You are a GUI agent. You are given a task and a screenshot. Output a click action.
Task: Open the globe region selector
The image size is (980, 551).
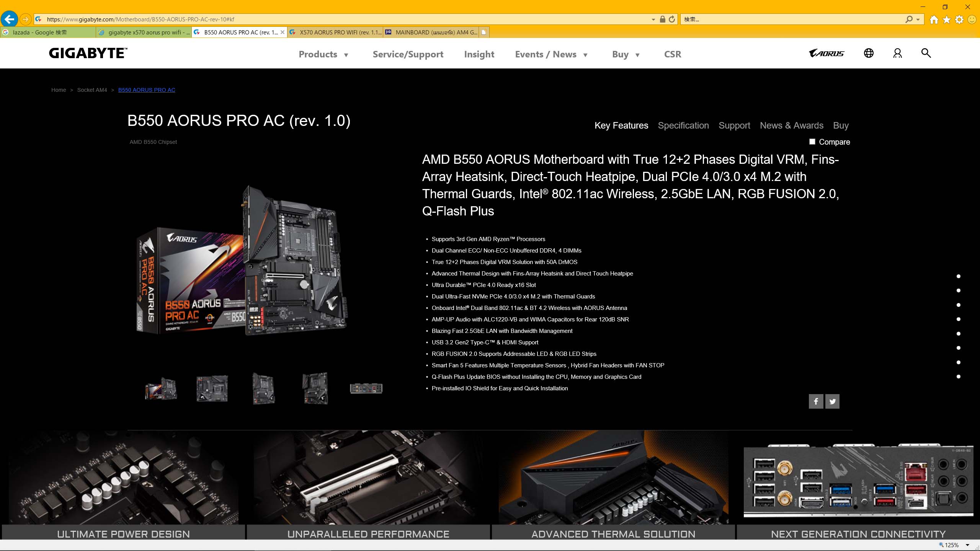(869, 53)
